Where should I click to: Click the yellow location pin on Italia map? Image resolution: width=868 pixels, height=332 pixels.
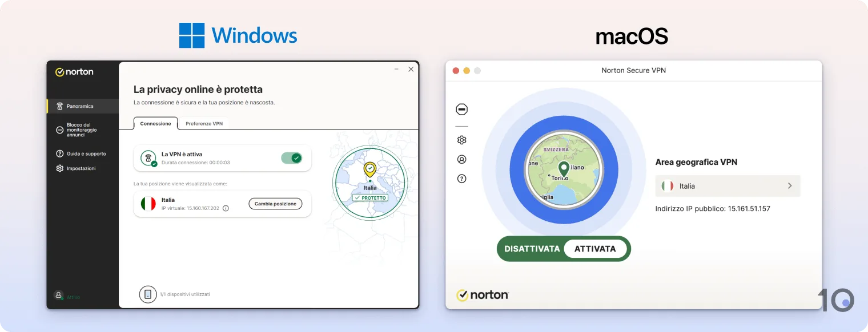[370, 169]
